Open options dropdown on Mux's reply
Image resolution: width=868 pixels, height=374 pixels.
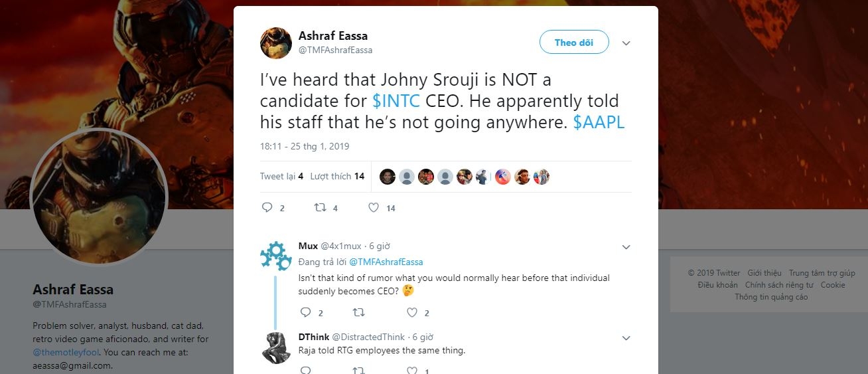click(625, 247)
